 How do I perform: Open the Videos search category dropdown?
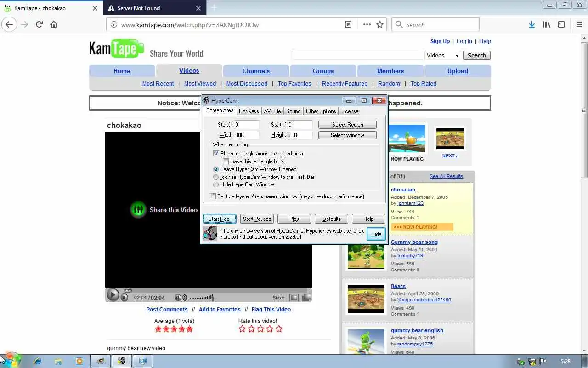[443, 55]
